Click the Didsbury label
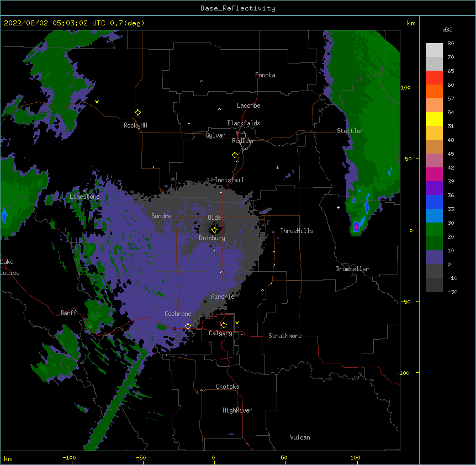476x465 pixels. tap(212, 238)
